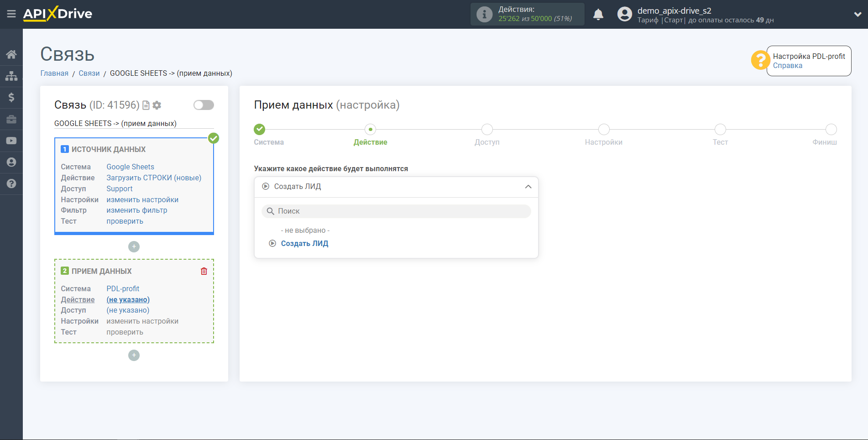Open connection settings gear icon

[157, 105]
